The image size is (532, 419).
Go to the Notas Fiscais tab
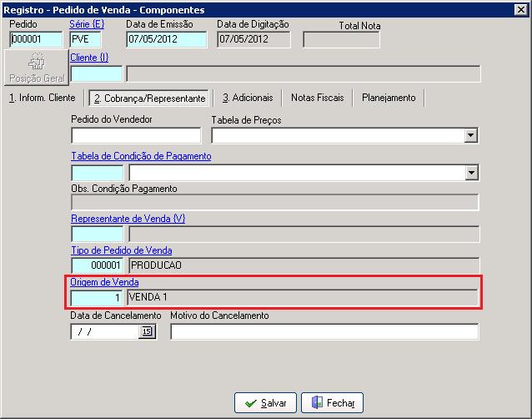(317, 98)
